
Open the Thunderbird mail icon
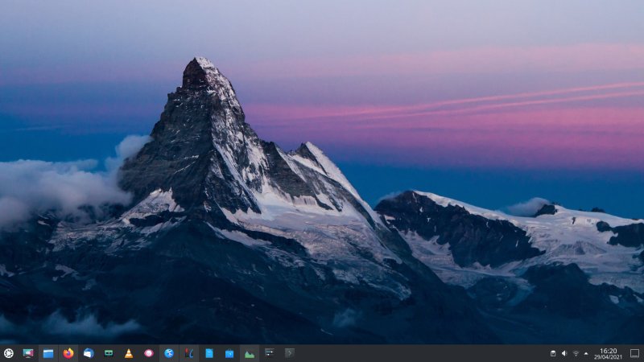coord(89,353)
